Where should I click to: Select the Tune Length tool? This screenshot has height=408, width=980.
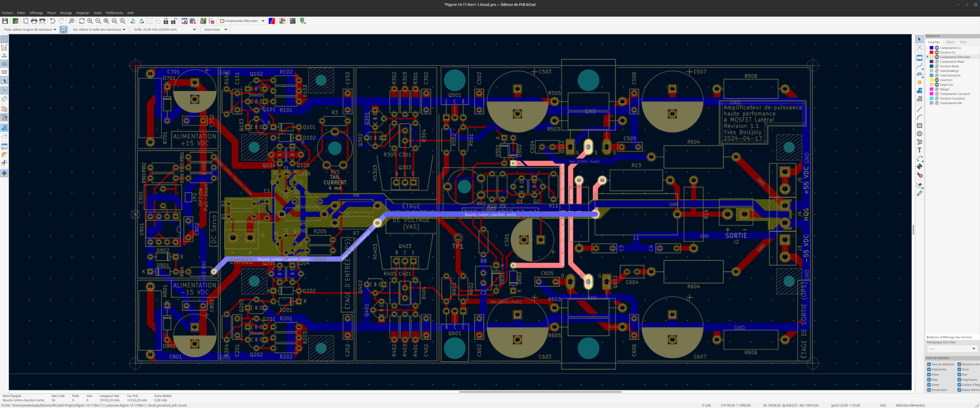coord(919,74)
